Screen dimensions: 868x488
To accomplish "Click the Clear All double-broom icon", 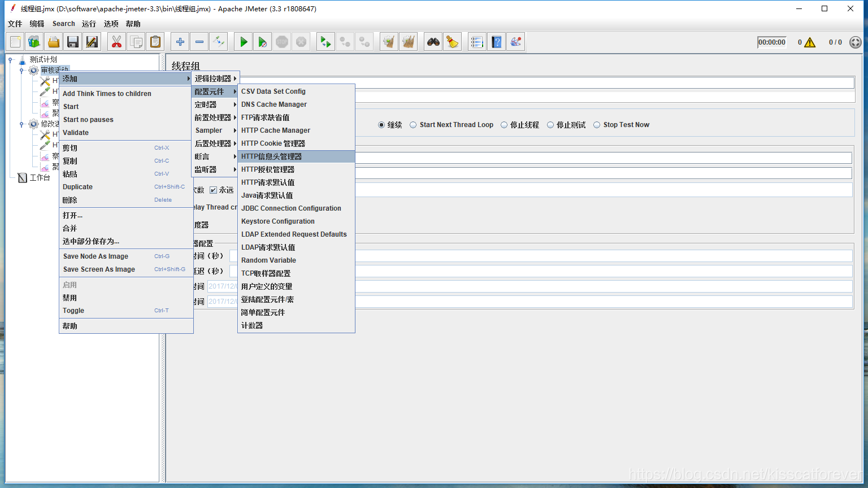I will [409, 42].
